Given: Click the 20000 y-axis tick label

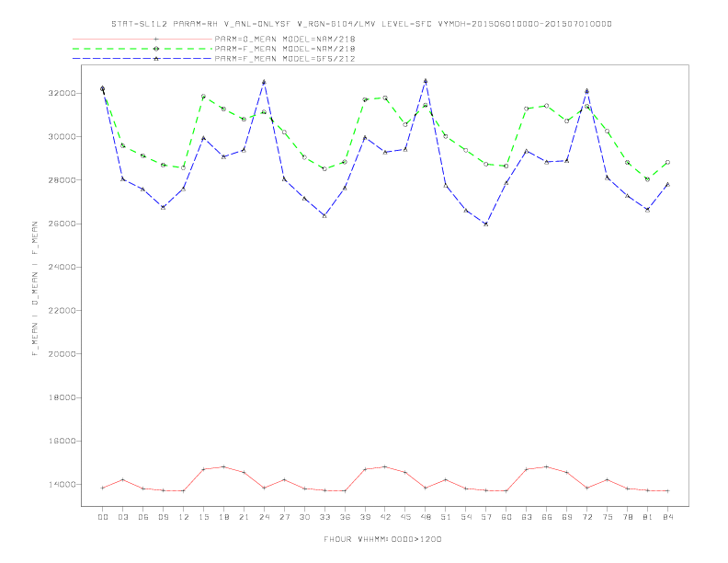Looking at the screenshot, I should (x=62, y=354).
